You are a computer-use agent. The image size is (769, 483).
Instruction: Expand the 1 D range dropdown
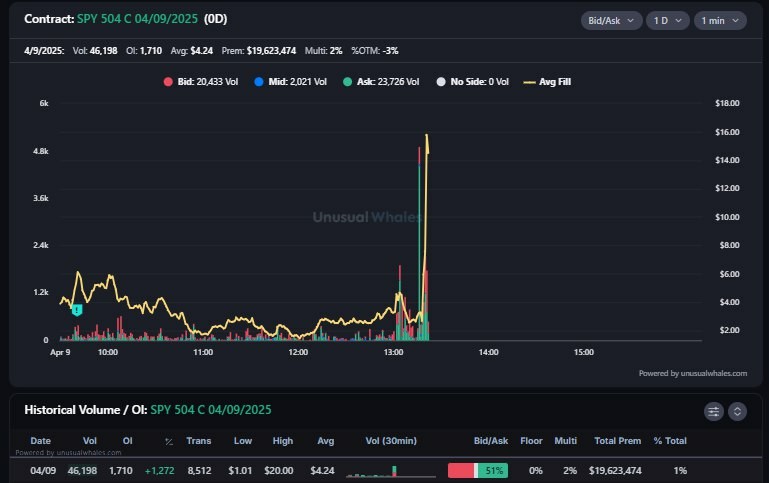pos(666,20)
